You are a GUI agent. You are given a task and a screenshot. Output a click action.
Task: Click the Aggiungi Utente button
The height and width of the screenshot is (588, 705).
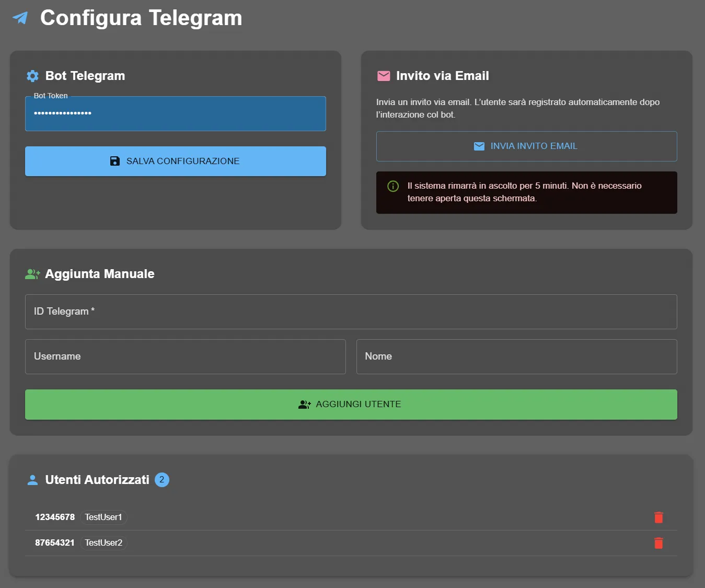pos(351,404)
